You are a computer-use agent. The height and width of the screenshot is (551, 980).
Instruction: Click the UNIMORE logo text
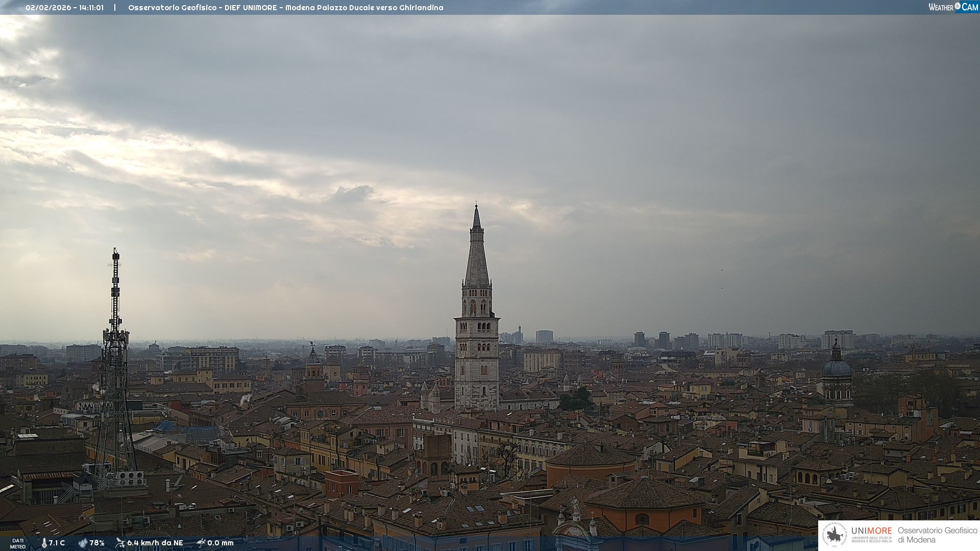click(x=871, y=531)
